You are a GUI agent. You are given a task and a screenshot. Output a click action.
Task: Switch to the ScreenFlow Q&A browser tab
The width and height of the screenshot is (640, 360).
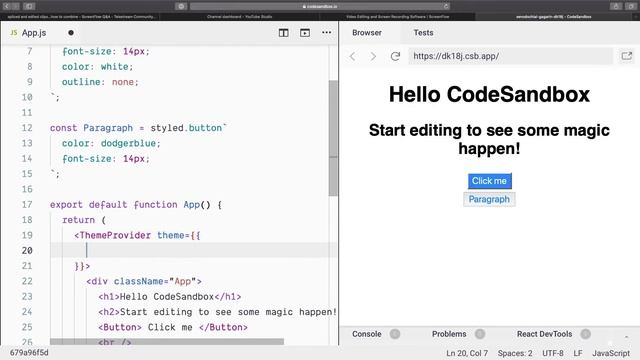[x=81, y=17]
